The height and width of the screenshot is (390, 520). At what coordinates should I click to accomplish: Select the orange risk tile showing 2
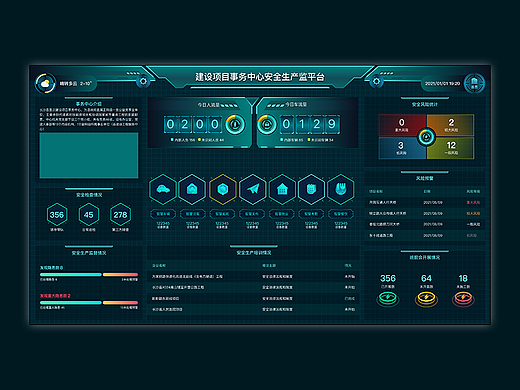(451, 125)
